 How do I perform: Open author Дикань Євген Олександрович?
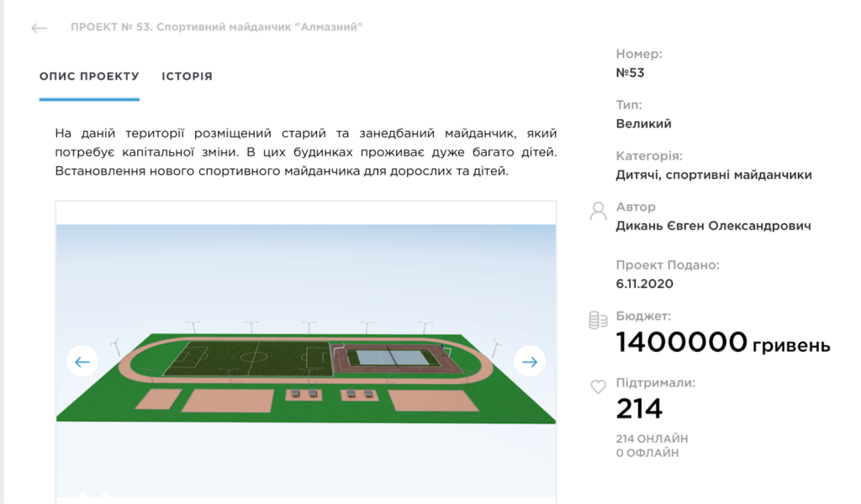point(713,226)
